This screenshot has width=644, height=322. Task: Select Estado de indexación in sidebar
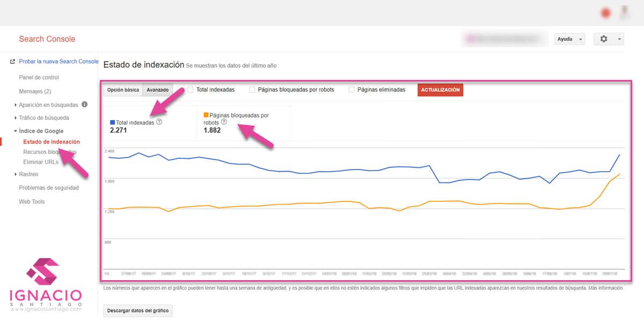point(52,142)
